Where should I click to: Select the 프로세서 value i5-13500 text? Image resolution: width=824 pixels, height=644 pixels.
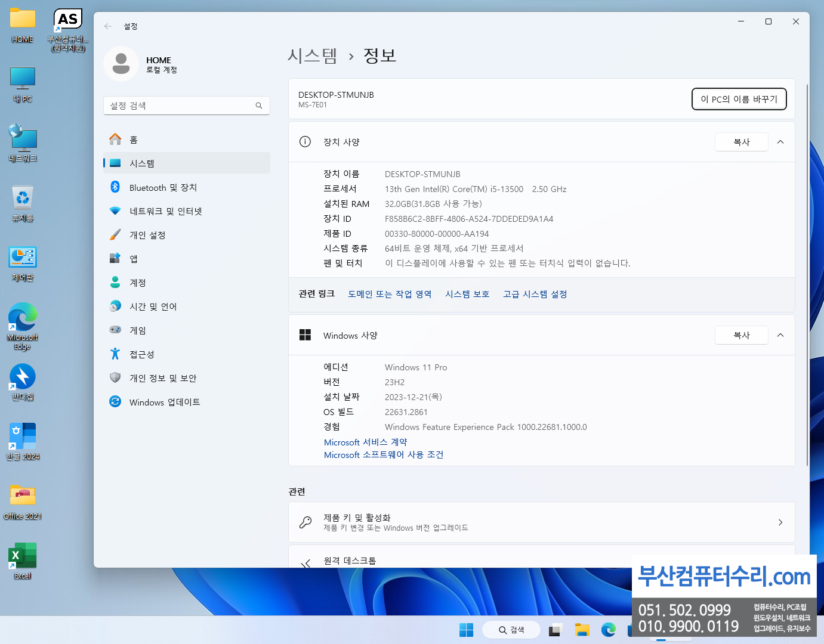coord(476,189)
